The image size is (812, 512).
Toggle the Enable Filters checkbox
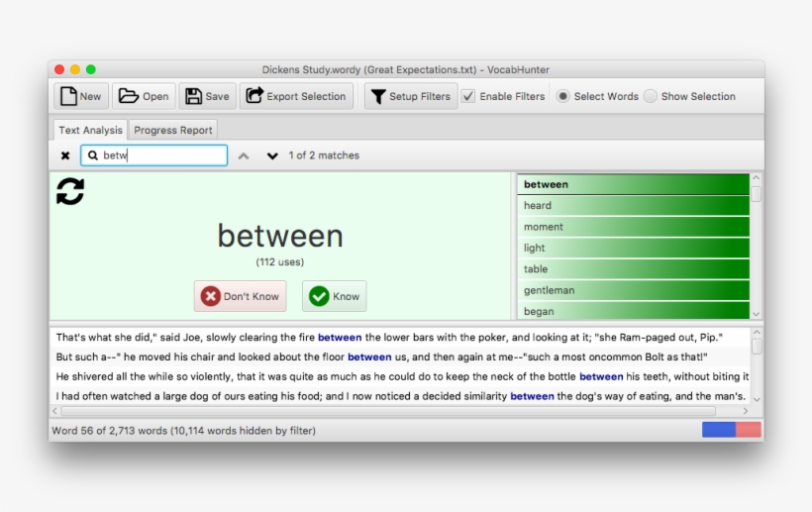[x=468, y=96]
